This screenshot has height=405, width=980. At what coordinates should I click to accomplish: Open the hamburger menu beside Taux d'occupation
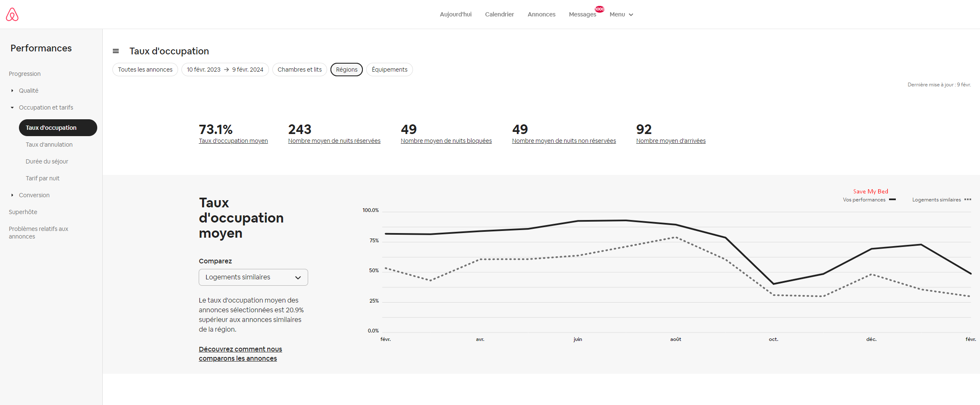point(116,51)
